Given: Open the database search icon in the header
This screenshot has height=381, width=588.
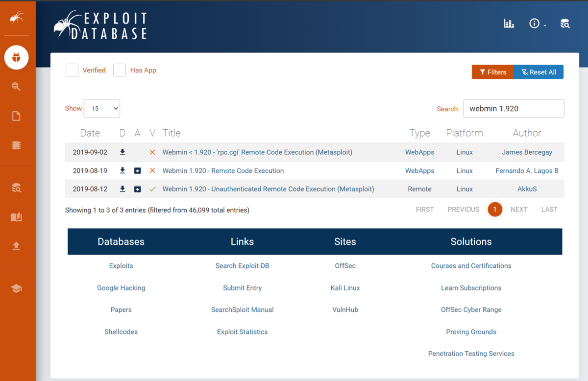Looking at the screenshot, I should pyautogui.click(x=565, y=24).
